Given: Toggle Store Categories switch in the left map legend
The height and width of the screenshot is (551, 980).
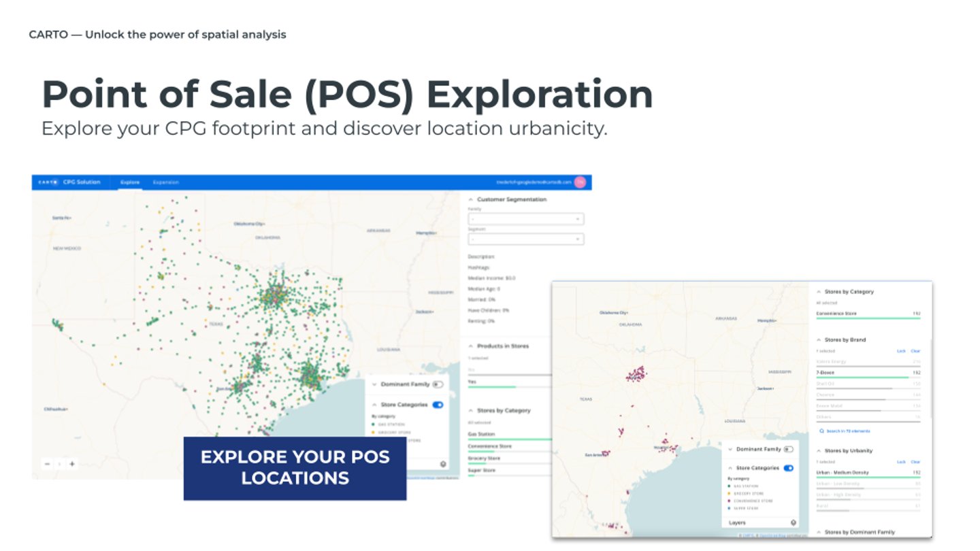Looking at the screenshot, I should tap(438, 405).
